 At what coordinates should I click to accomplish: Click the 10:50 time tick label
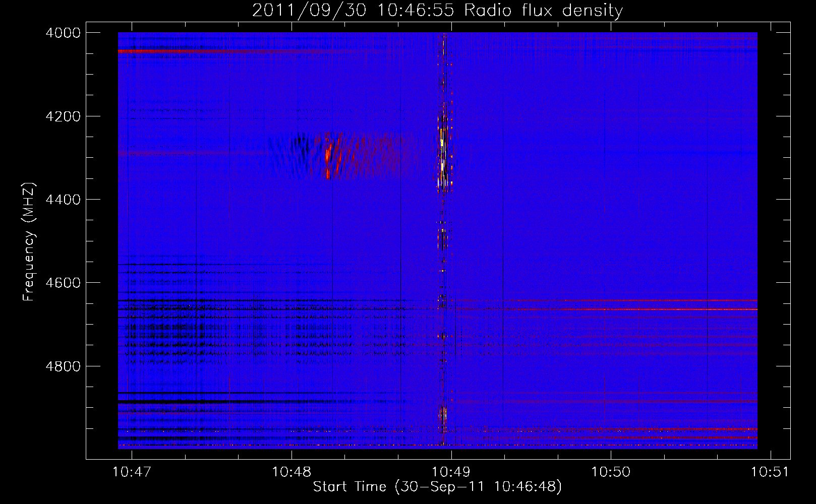coord(611,472)
